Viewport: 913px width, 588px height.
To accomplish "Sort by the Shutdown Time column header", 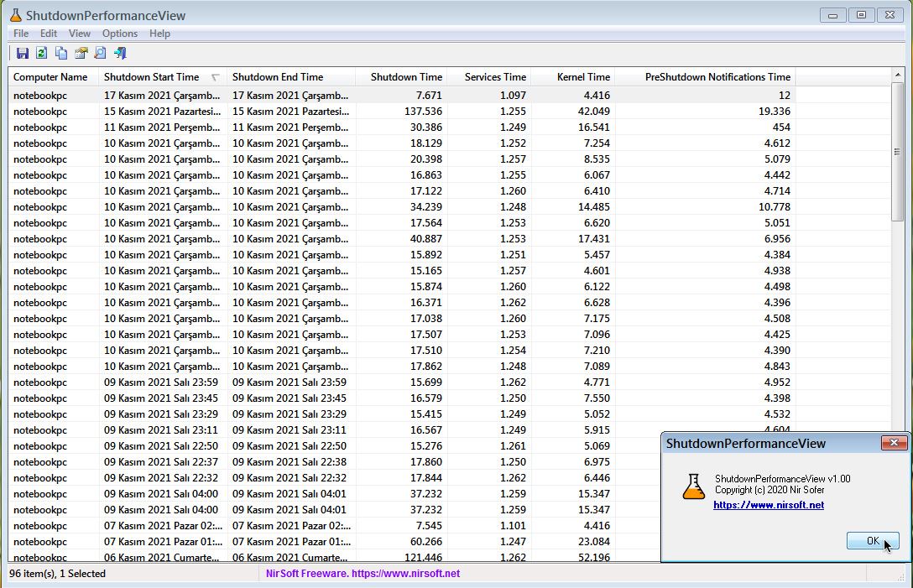I will pos(401,77).
